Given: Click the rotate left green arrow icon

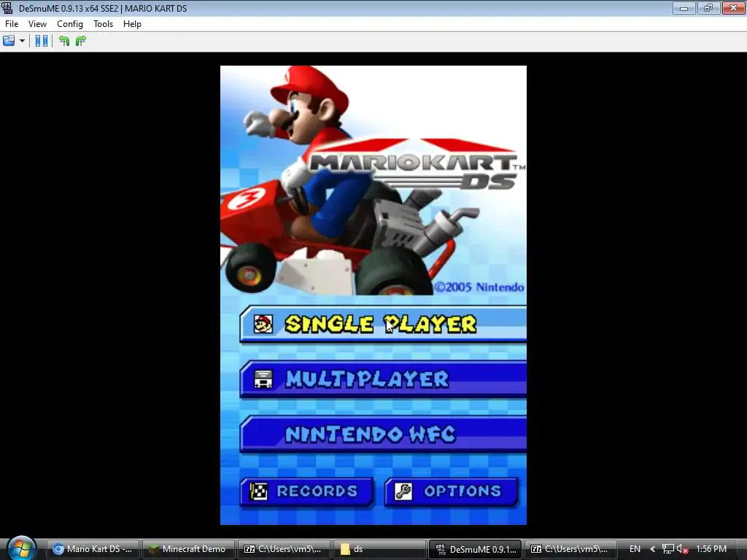Looking at the screenshot, I should 64,41.
